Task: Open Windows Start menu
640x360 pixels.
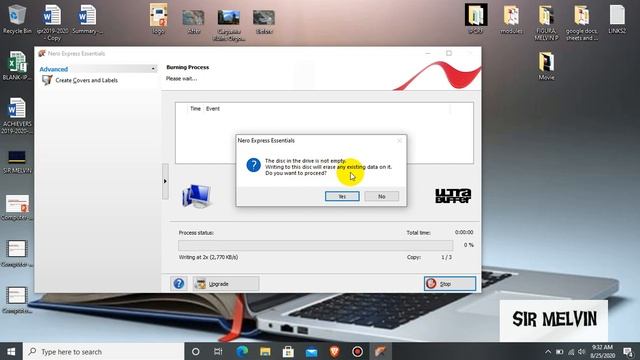Action: tap(11, 351)
